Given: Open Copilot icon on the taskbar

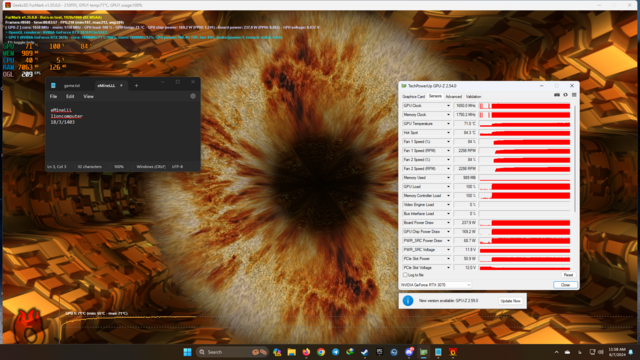Looking at the screenshot, I should (277, 352).
